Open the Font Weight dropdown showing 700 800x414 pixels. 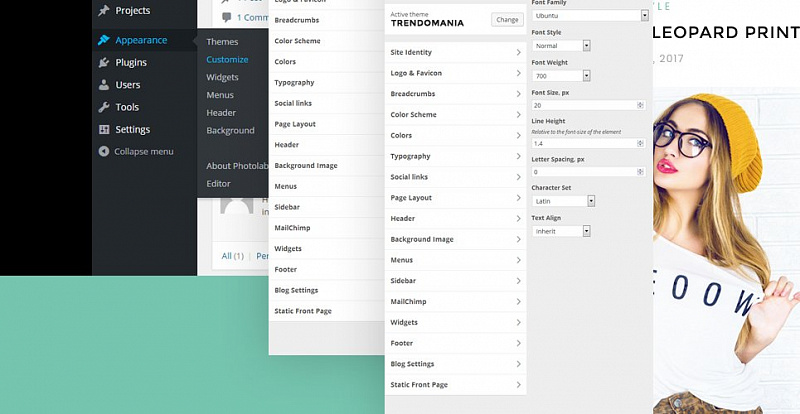(x=561, y=76)
